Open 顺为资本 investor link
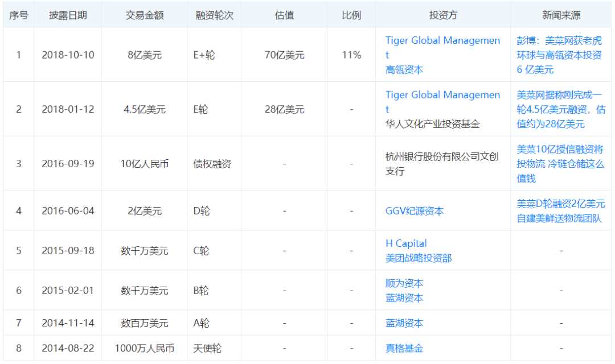 (x=404, y=283)
